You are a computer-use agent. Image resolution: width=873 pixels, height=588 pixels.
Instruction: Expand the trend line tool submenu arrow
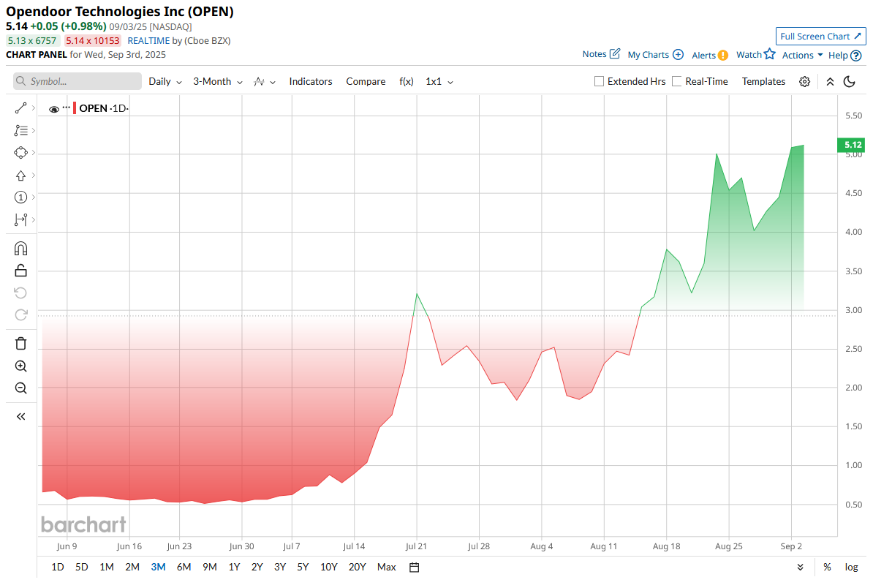point(34,108)
